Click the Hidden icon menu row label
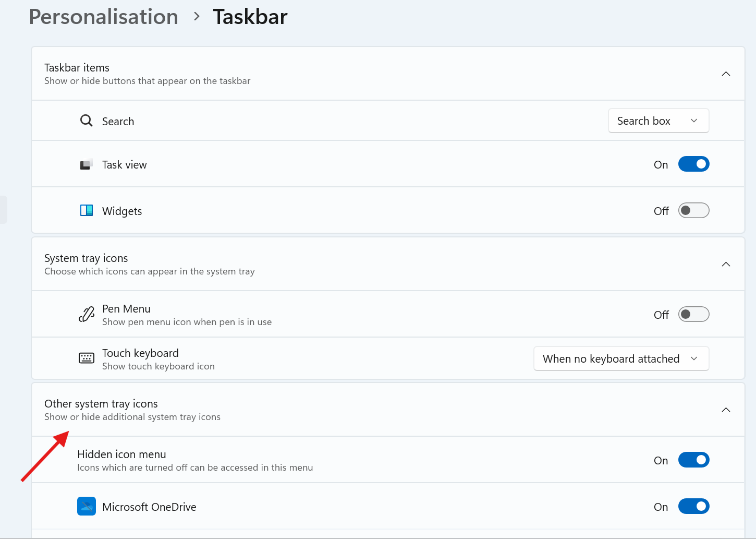The width and height of the screenshot is (756, 539). click(x=121, y=454)
